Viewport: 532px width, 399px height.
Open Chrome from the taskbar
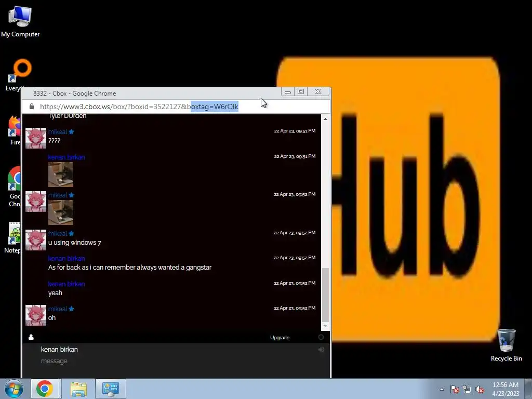[45, 389]
